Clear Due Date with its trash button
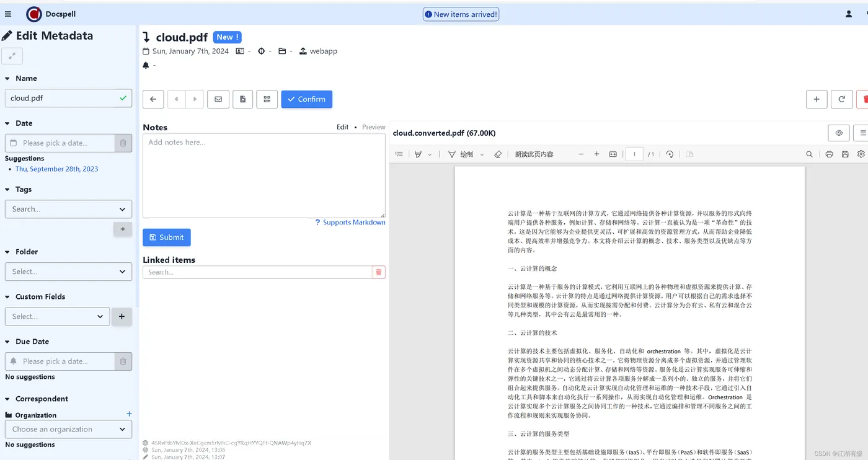 123,361
